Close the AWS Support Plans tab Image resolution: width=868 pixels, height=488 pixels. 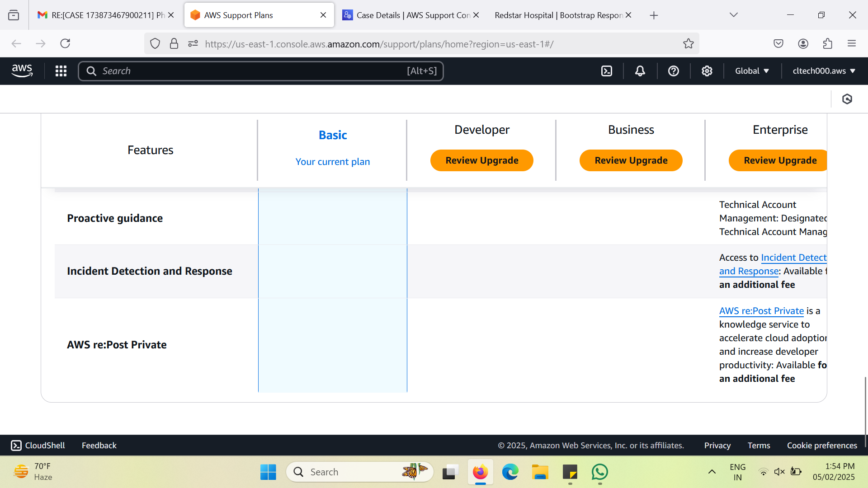(x=323, y=15)
